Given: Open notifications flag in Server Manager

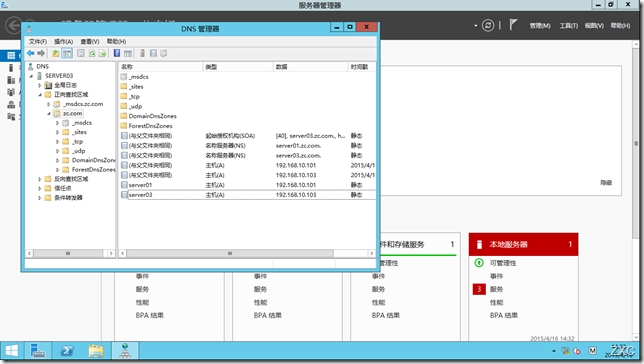Looking at the screenshot, I should pos(513,25).
